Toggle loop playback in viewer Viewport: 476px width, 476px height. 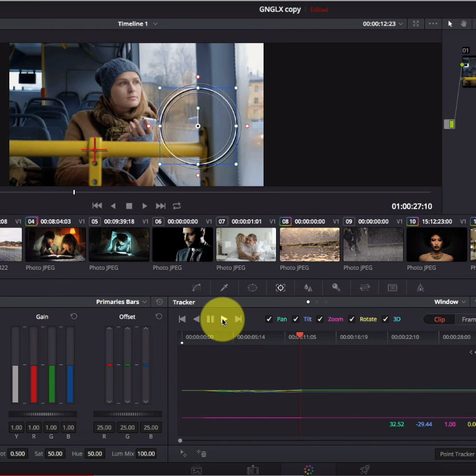point(177,206)
